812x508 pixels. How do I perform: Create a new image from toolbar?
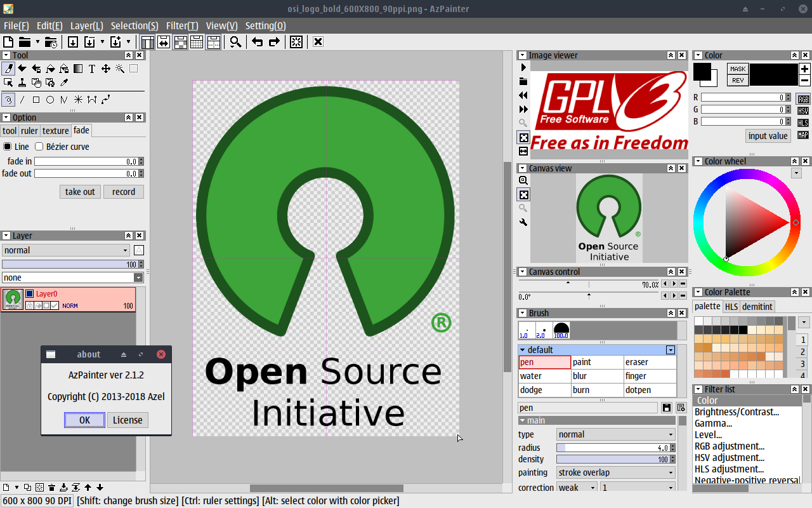tap(8, 42)
